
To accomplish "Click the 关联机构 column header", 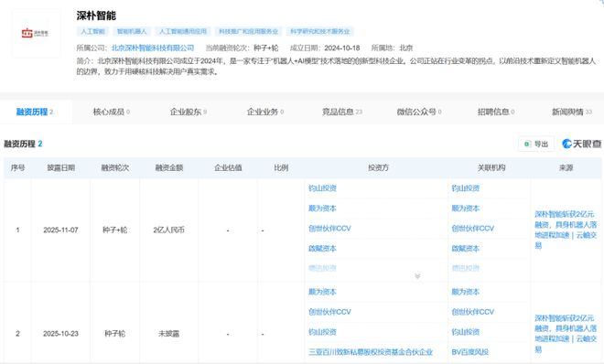I will tap(491, 167).
